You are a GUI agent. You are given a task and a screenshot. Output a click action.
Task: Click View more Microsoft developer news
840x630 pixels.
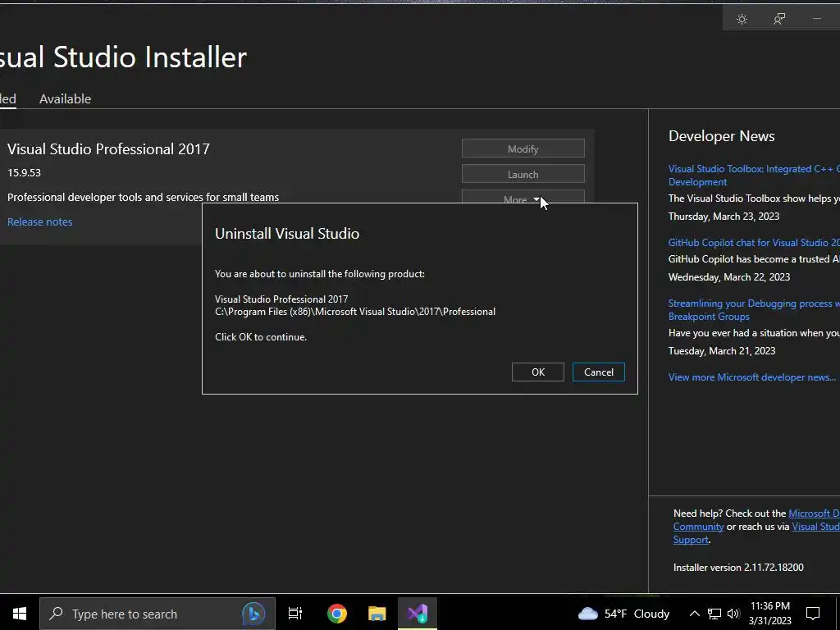click(752, 377)
